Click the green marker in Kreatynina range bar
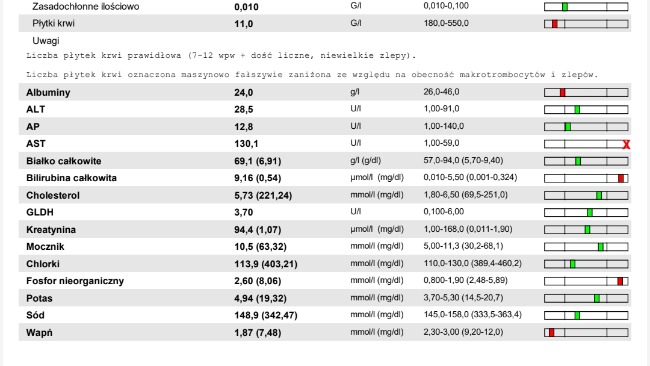650x366 pixels. pyautogui.click(x=587, y=230)
